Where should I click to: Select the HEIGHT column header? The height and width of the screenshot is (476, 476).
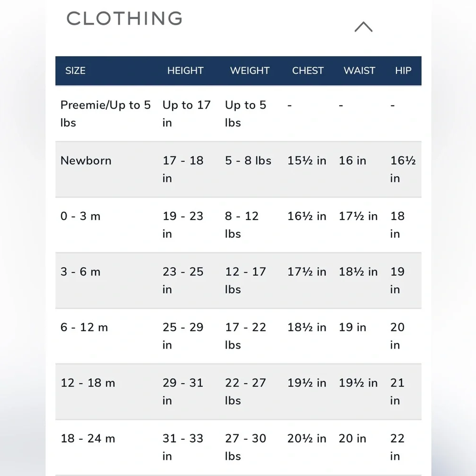(x=185, y=71)
